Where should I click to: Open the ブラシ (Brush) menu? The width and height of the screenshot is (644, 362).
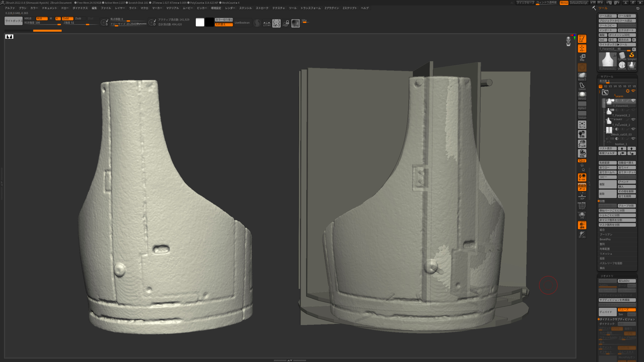pyautogui.click(x=22, y=8)
